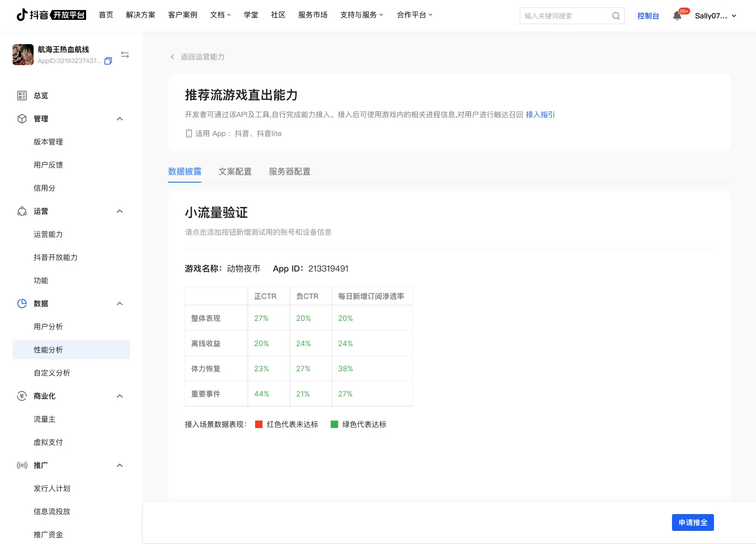Click the 申请推全 button

(692, 522)
